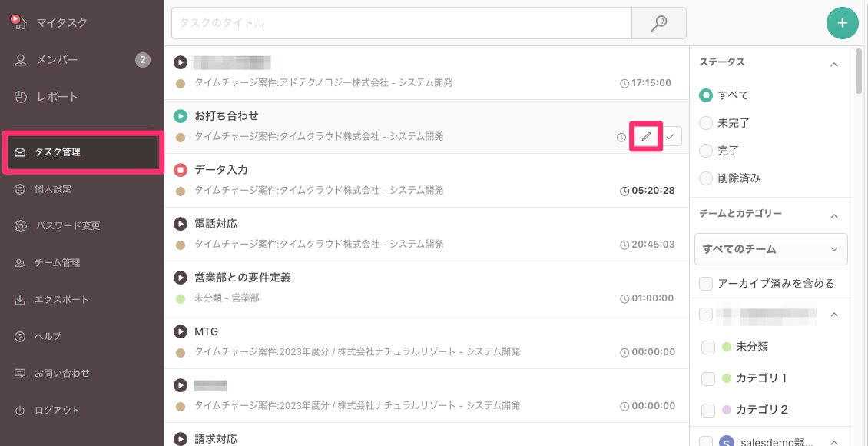
Task: Stop the running データ入力 timer
Action: pyautogui.click(x=181, y=170)
